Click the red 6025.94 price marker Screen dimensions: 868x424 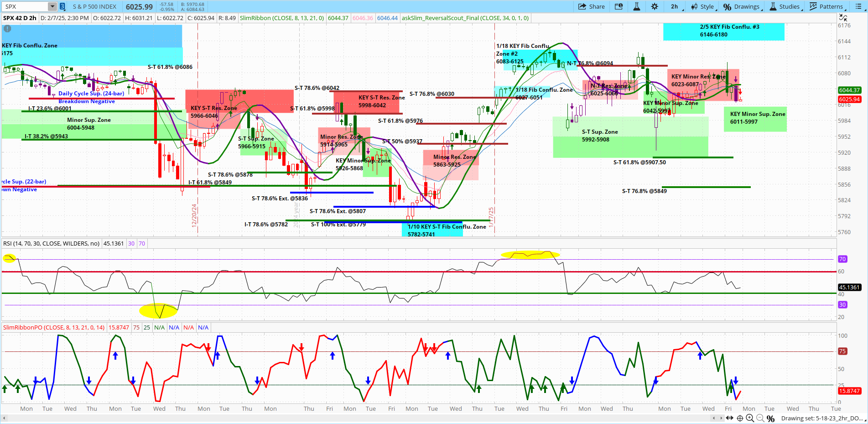click(849, 99)
